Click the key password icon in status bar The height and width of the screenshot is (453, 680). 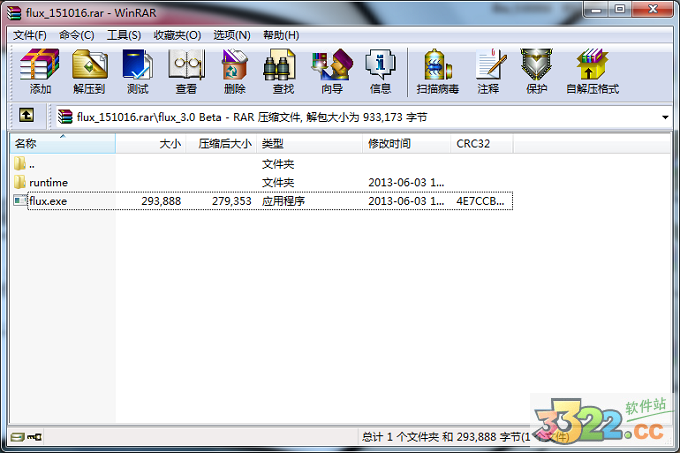click(34, 437)
